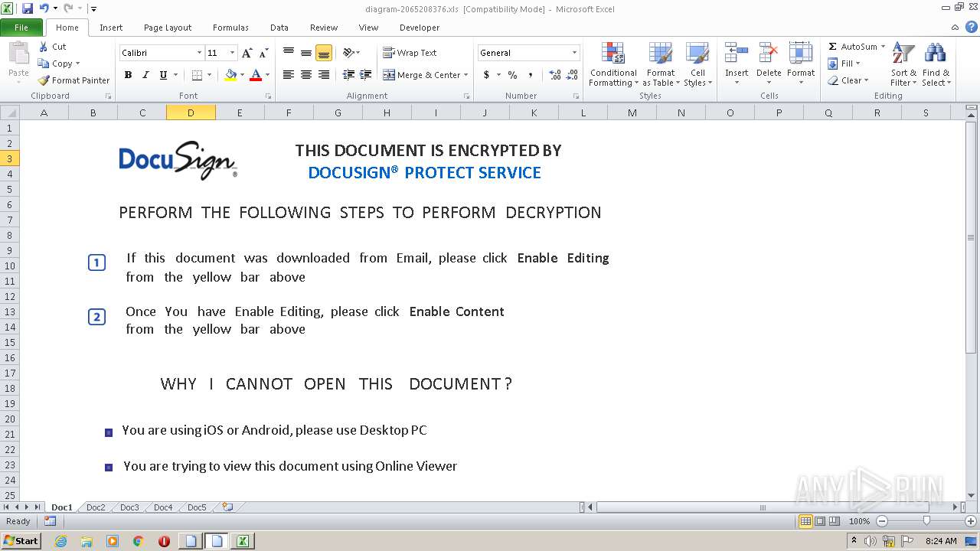Open Conditional Formatting menu
The height and width of the screenshot is (551, 980).
coord(613,64)
